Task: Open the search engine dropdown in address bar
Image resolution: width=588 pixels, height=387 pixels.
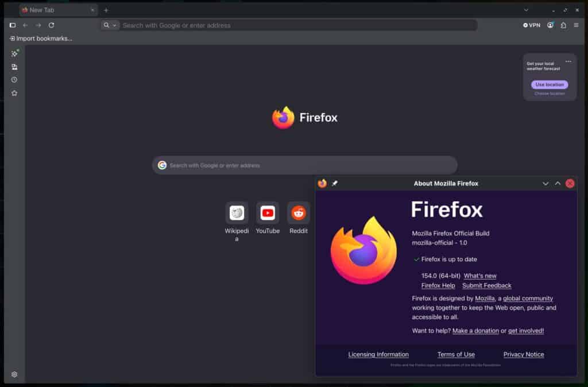Action: click(110, 25)
